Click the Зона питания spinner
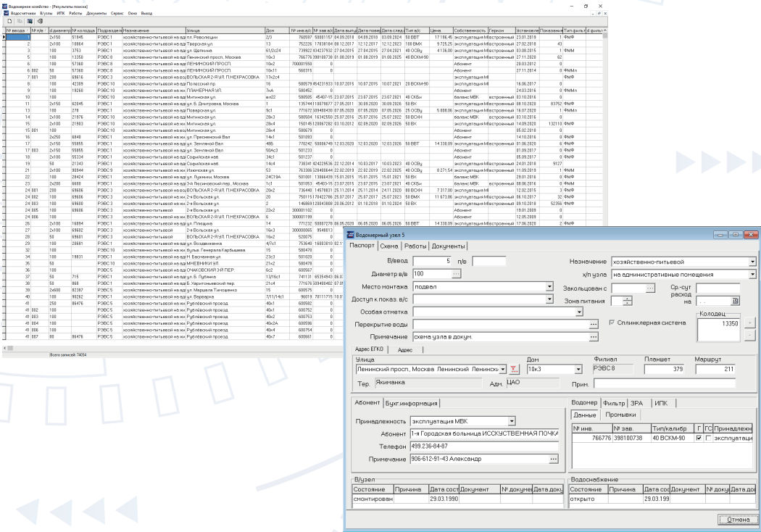Screen dimensions: 761x532 pos(627,301)
